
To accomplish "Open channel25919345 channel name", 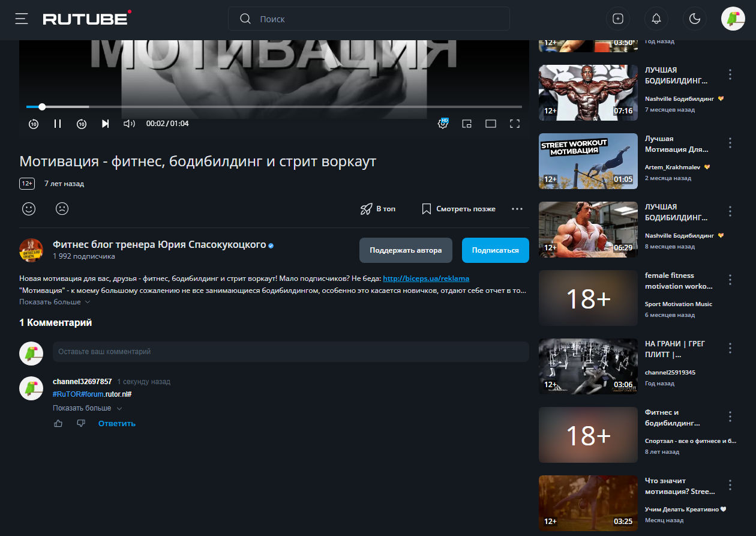I will (x=670, y=372).
